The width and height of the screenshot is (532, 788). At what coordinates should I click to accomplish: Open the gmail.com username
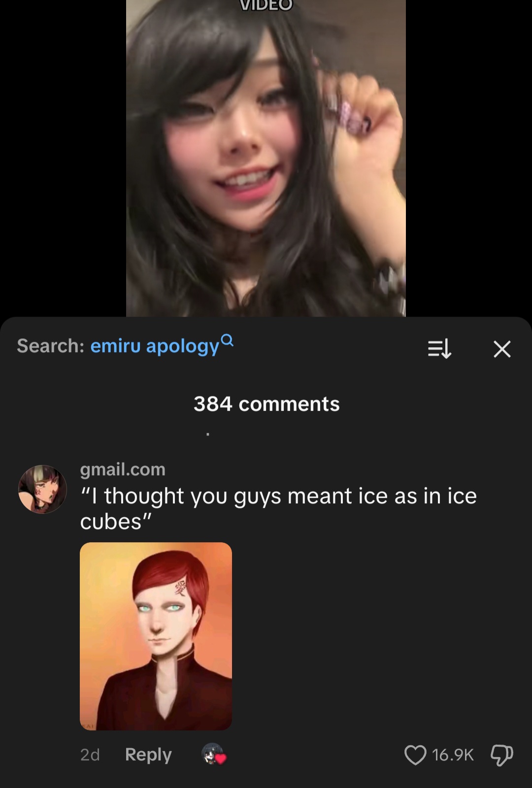click(x=123, y=469)
